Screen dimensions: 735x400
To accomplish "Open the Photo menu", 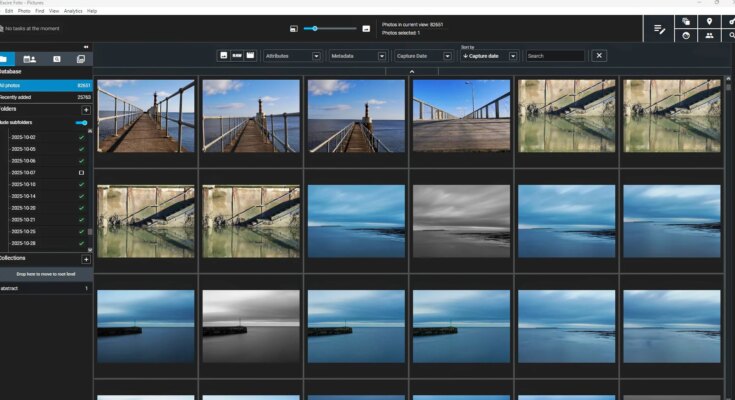I will click(23, 10).
